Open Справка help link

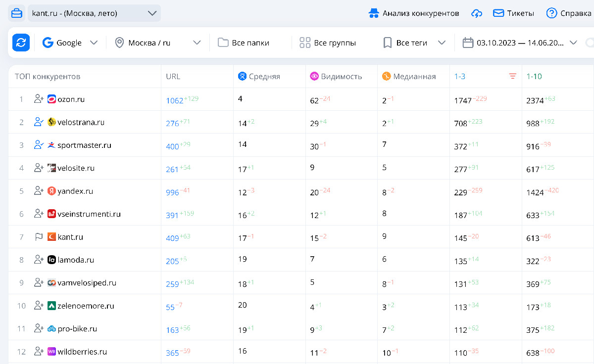(569, 13)
